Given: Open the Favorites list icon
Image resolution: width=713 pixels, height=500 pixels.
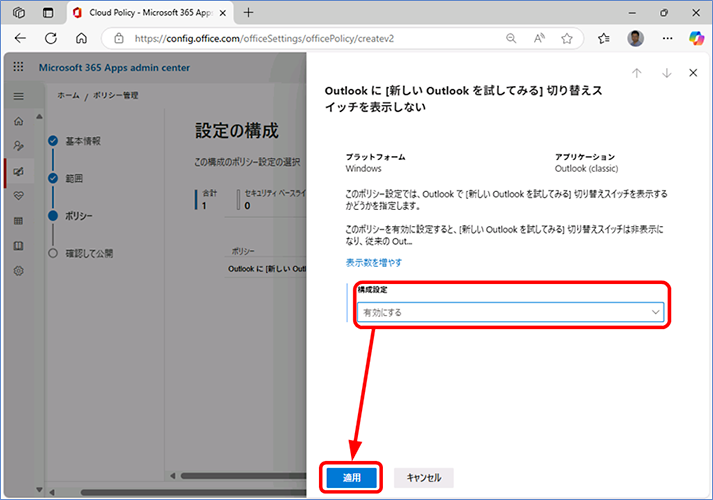Looking at the screenshot, I should click(604, 39).
